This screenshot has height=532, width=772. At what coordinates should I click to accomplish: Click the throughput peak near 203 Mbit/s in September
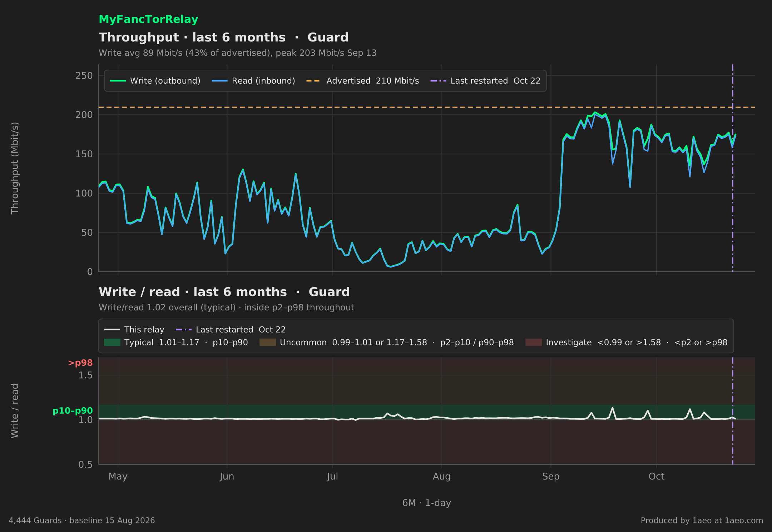(595, 112)
